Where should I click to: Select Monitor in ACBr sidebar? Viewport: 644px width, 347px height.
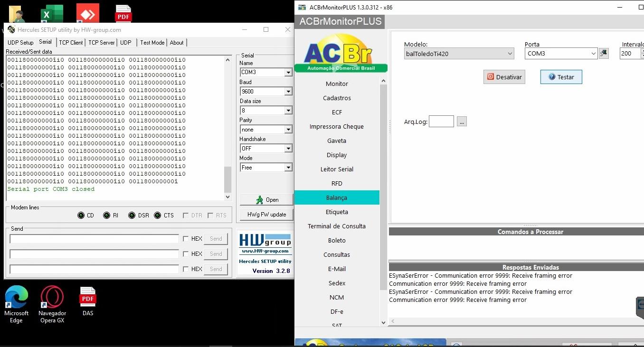click(x=337, y=84)
